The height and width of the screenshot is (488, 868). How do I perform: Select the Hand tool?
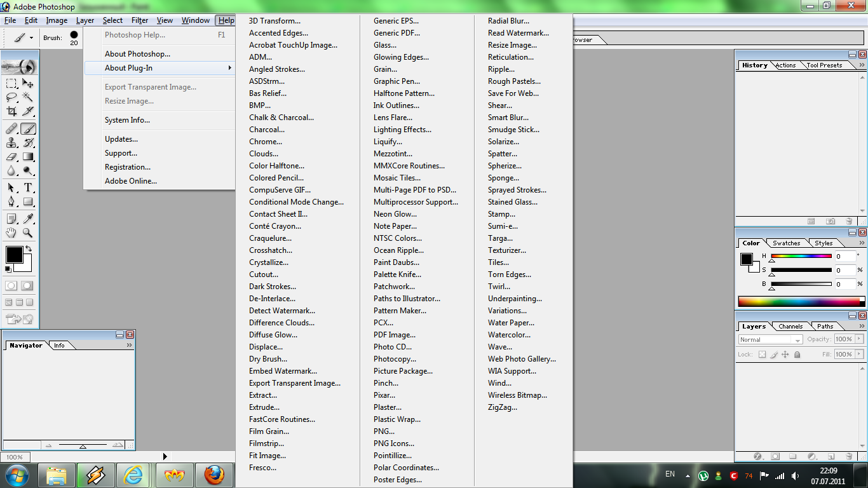(x=11, y=233)
